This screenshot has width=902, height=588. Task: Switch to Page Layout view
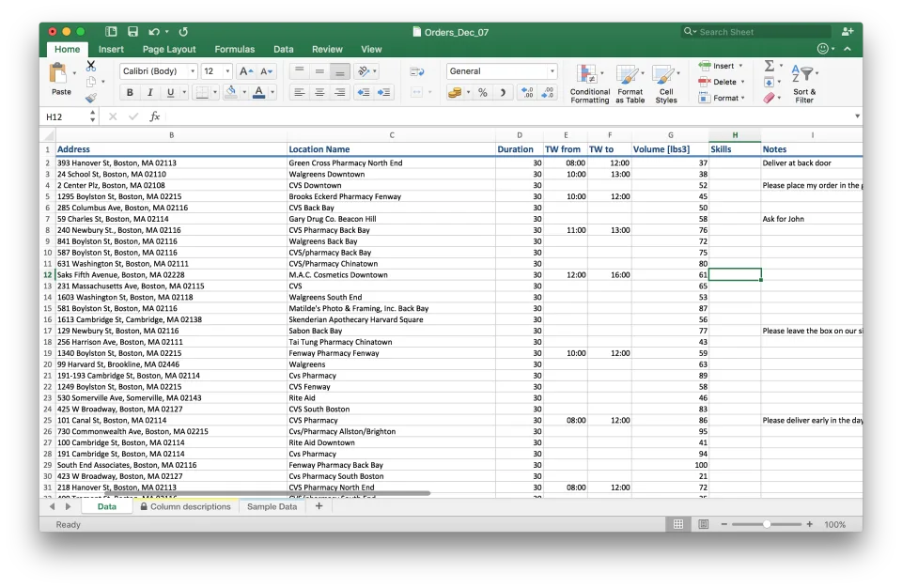703,524
